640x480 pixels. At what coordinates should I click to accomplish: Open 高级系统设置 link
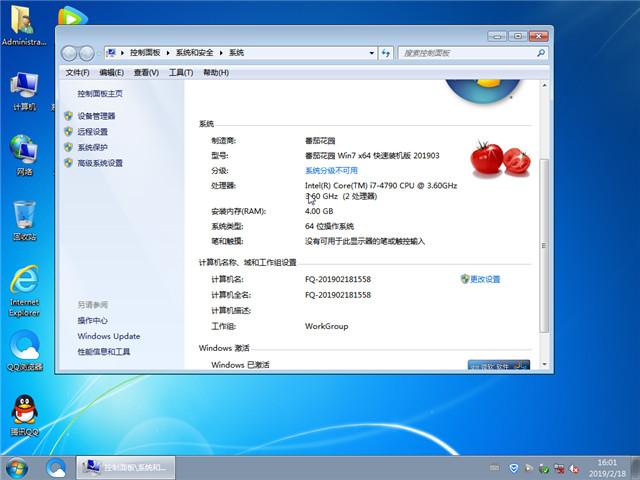tap(100, 163)
